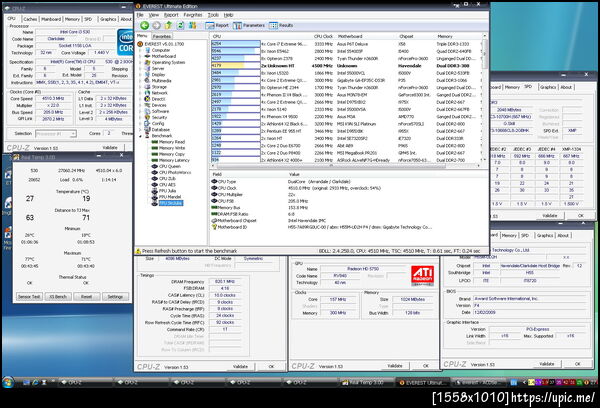Expand the Multimedia node in EVEREST tree
600x408 pixels.
140,81
